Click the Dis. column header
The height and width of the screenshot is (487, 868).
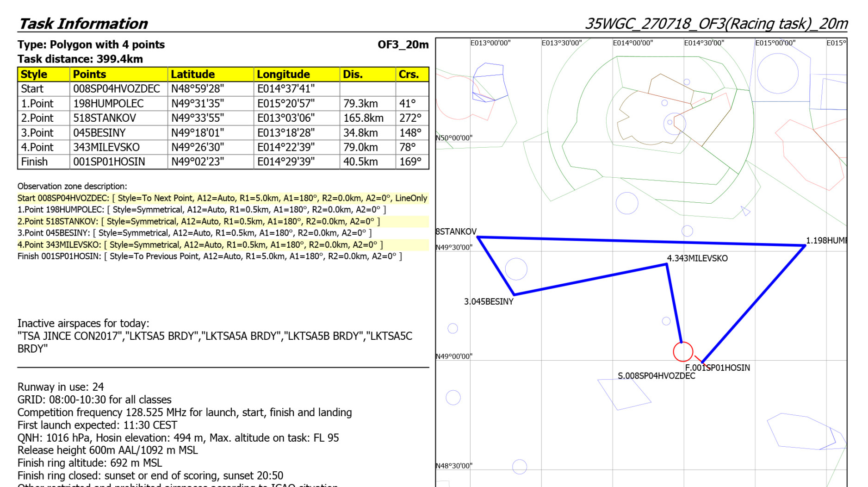pos(353,75)
